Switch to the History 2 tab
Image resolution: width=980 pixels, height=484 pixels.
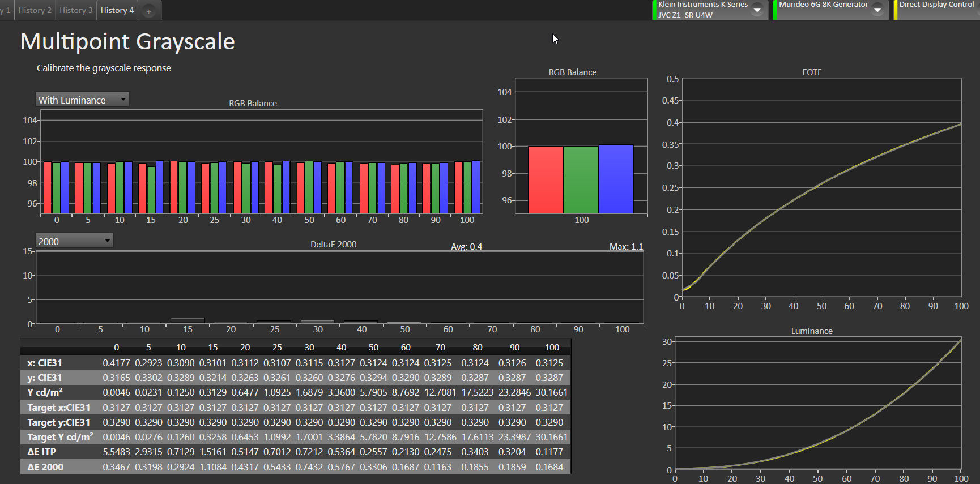[35, 10]
